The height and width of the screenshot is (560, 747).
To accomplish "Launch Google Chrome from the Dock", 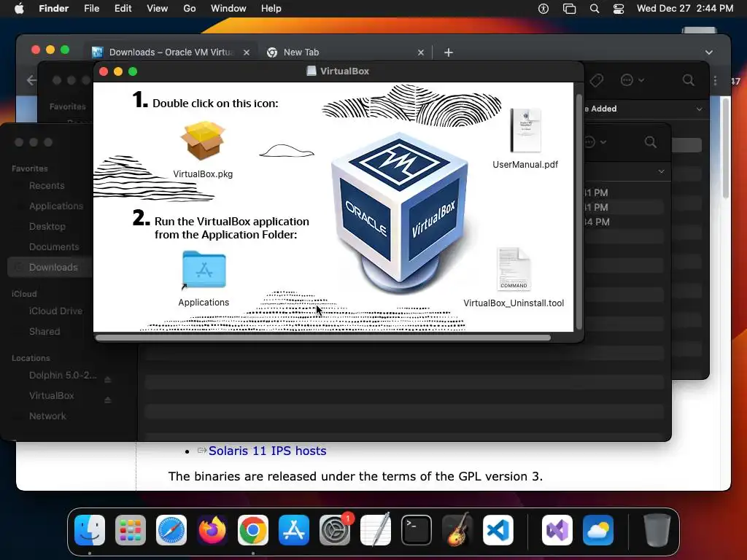I will [253, 530].
